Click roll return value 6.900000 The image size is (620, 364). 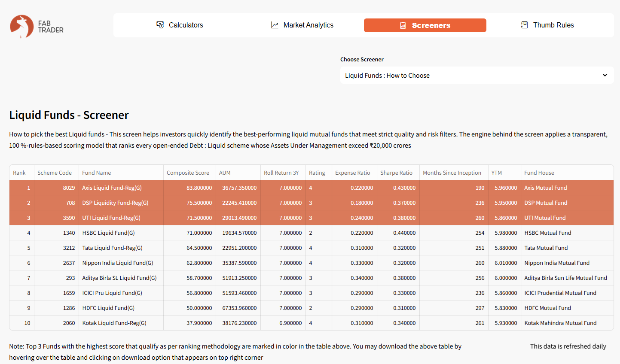click(x=283, y=323)
